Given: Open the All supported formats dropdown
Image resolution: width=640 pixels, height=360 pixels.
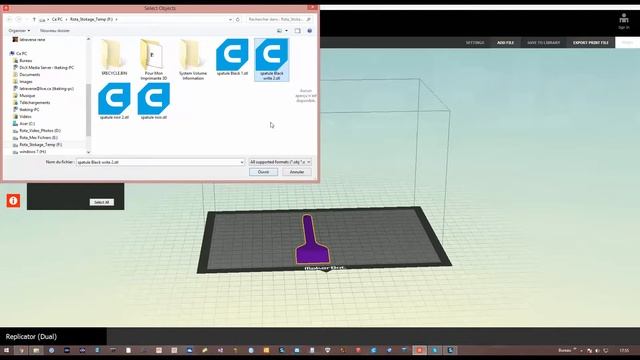Looking at the screenshot, I should (x=280, y=162).
